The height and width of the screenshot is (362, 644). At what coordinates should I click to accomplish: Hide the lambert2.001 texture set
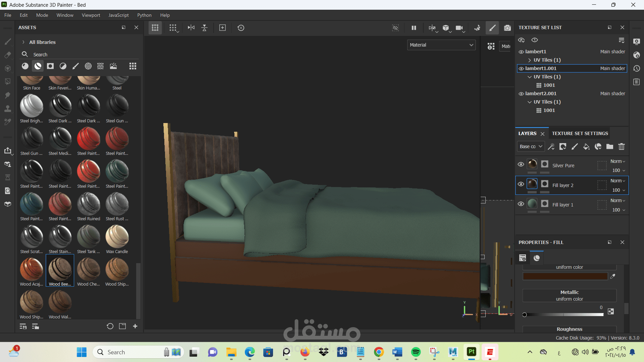(521, 94)
